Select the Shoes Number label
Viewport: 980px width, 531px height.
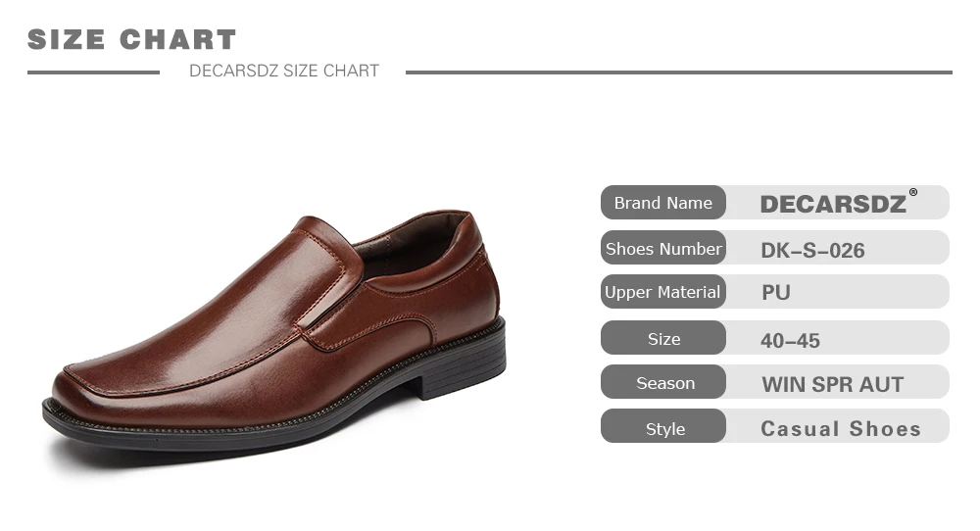663,248
